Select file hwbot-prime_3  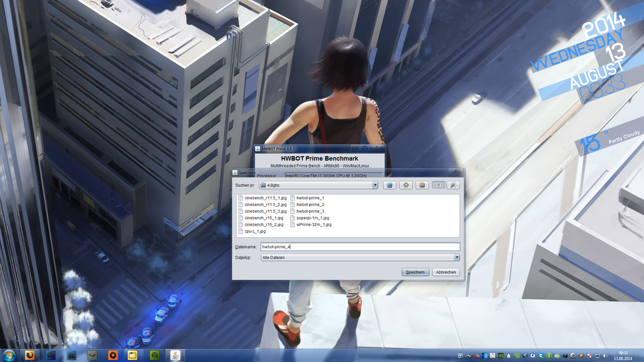(x=307, y=211)
